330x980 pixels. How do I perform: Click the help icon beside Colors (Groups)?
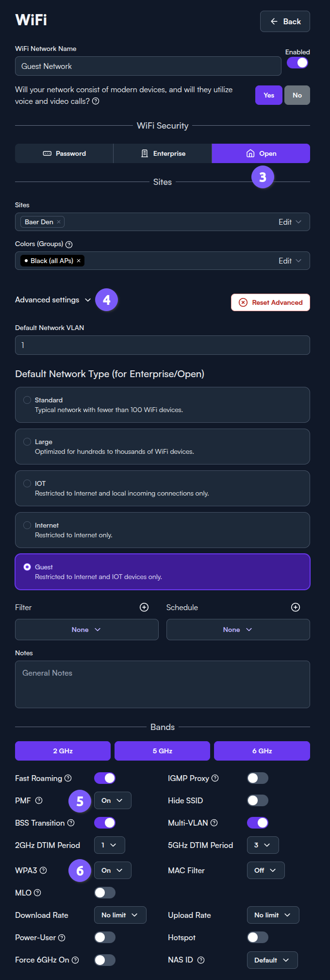69,244
